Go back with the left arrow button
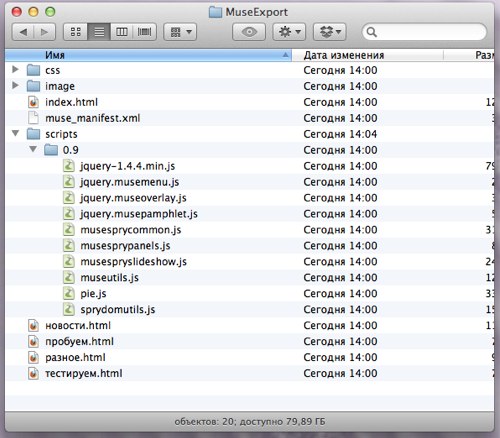The width and height of the screenshot is (500, 438). coord(23,32)
